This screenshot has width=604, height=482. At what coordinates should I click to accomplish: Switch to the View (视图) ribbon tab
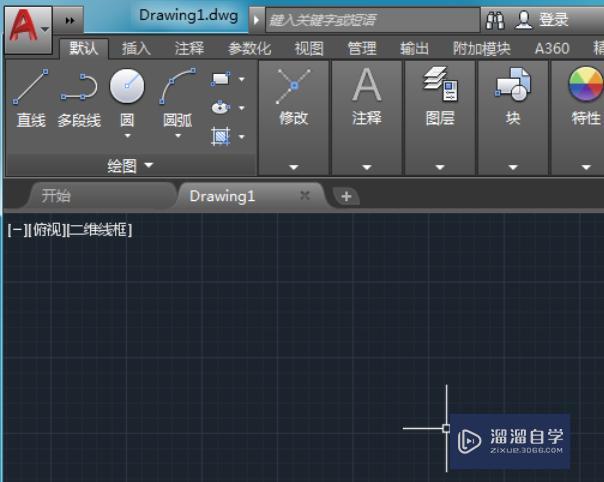pyautogui.click(x=309, y=49)
